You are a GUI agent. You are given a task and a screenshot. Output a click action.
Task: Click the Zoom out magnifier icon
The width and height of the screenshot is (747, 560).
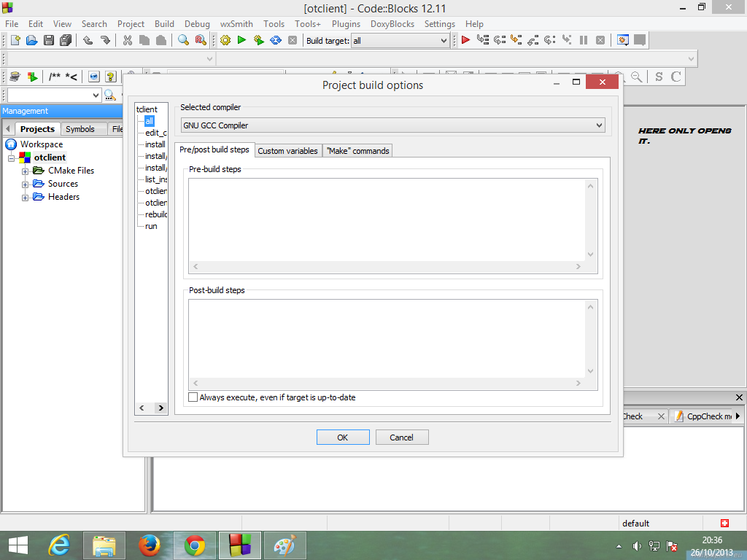(636, 76)
